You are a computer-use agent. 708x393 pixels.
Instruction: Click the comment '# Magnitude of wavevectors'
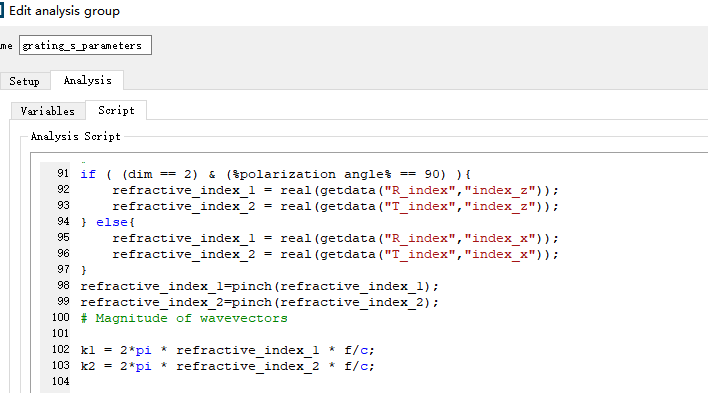(x=184, y=318)
